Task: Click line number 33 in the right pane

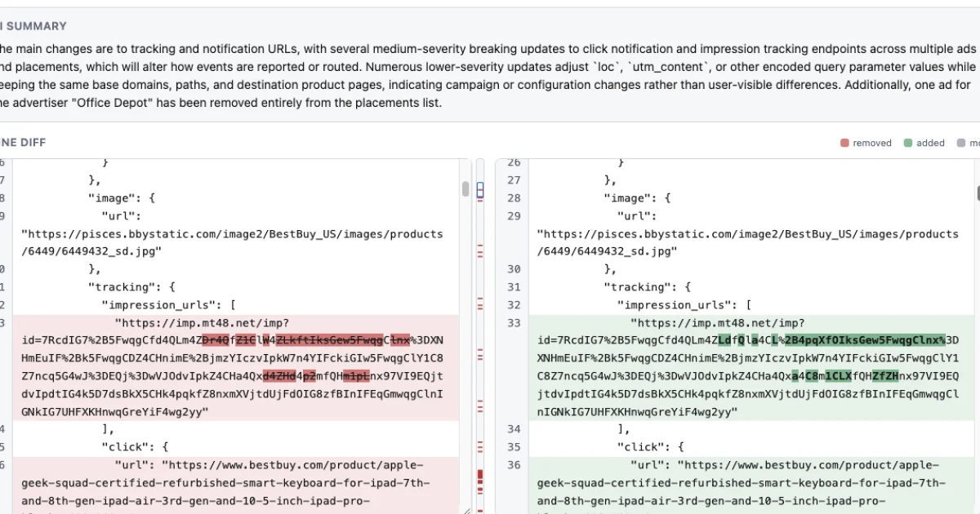Action: [x=514, y=322]
